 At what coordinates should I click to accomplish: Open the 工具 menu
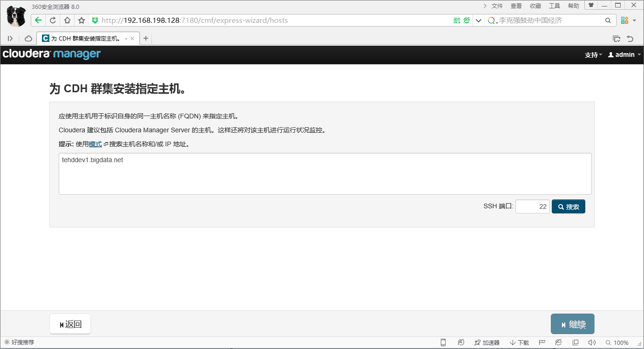tap(555, 6)
